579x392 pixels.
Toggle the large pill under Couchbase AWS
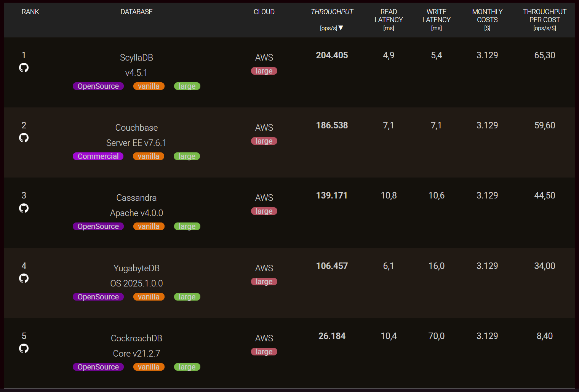point(264,141)
